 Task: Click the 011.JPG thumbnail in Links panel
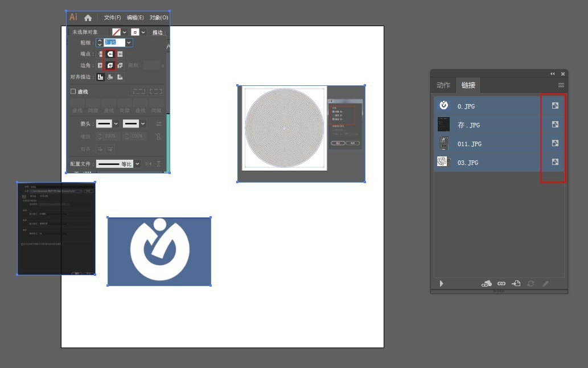tap(443, 143)
